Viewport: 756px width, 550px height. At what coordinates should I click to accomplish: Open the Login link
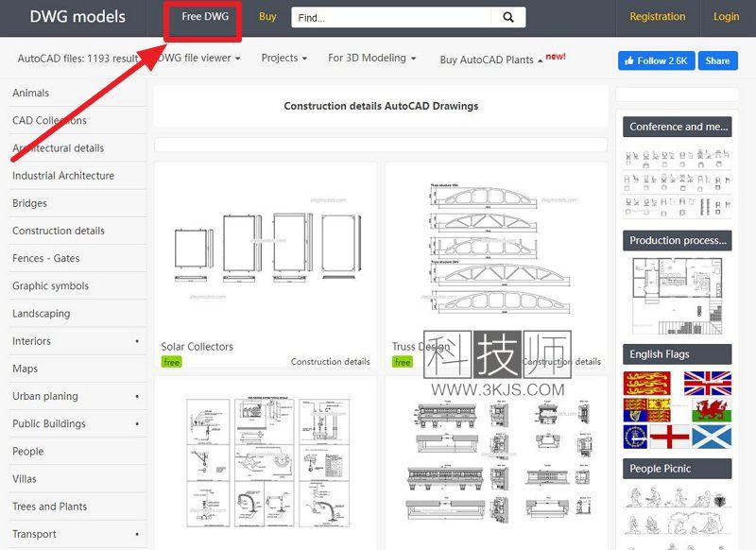726,16
